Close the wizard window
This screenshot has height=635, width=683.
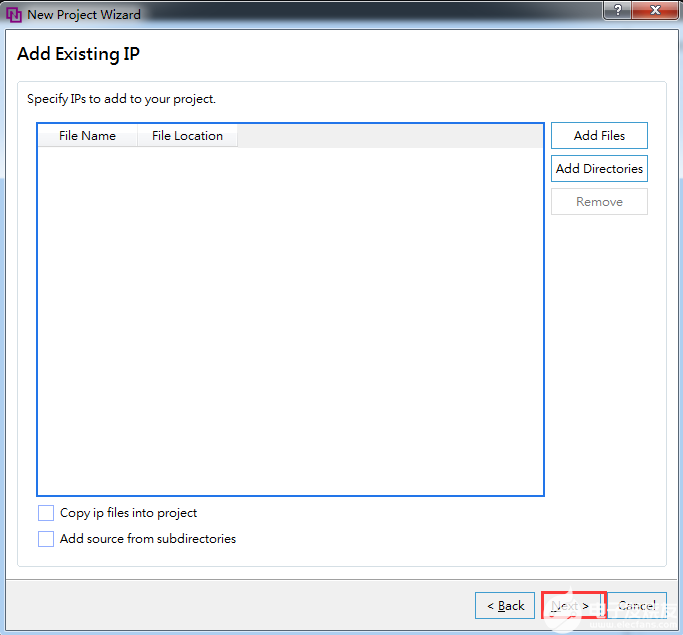click(x=655, y=10)
